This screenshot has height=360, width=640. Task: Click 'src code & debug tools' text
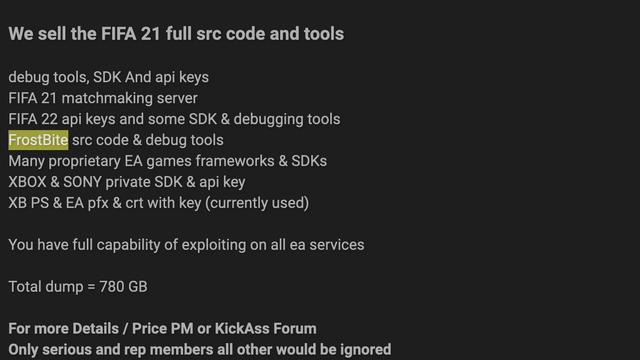[148, 140]
